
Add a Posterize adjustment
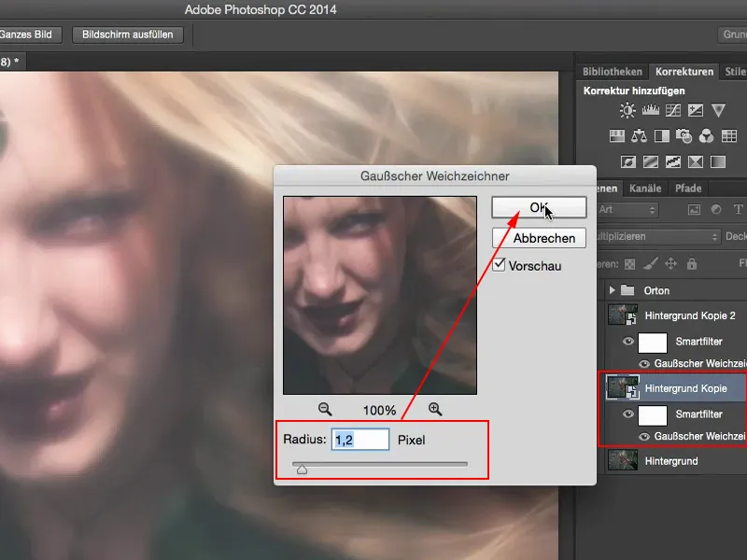[x=650, y=161]
